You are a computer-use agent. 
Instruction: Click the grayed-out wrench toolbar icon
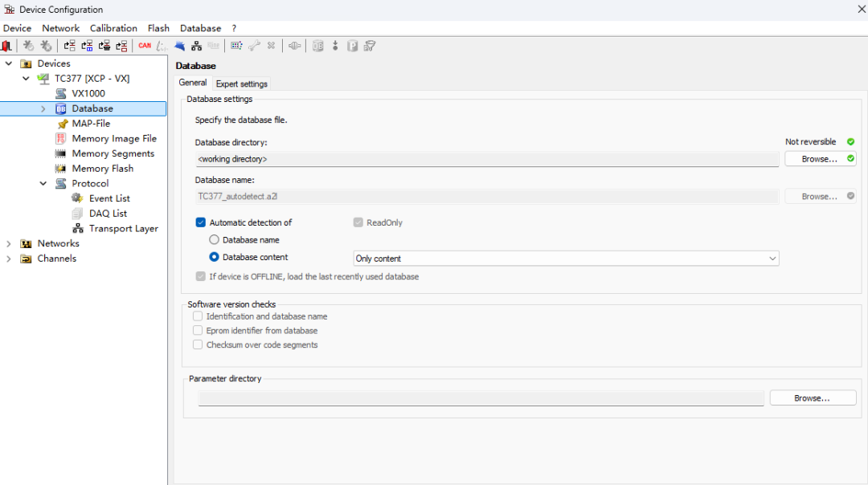(x=254, y=46)
